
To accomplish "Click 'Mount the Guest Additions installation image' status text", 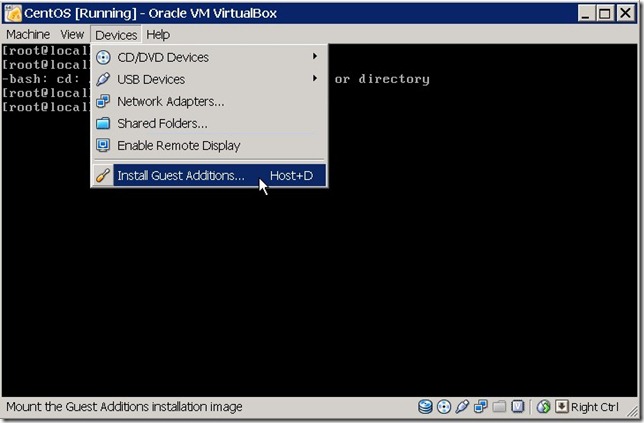I will (x=124, y=407).
